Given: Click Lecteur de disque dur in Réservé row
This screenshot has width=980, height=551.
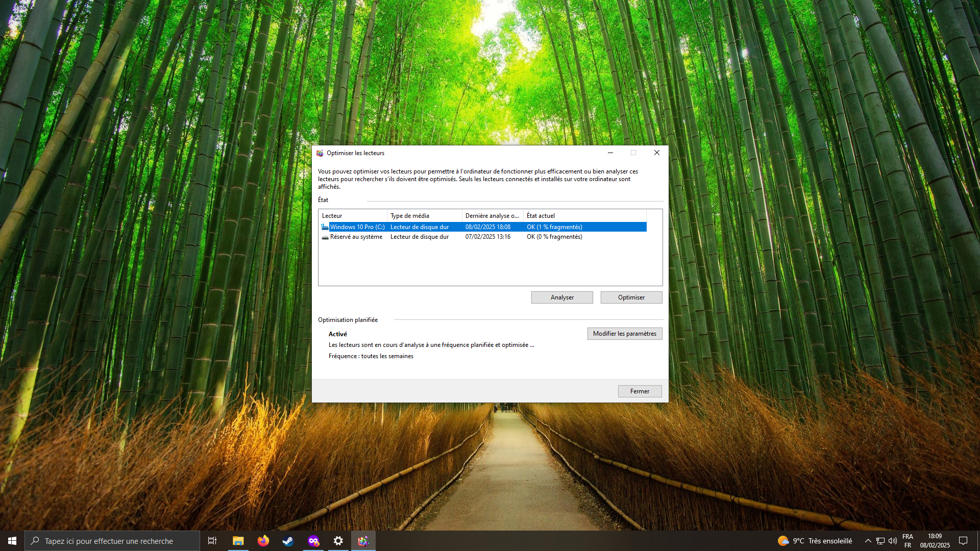Looking at the screenshot, I should point(420,237).
